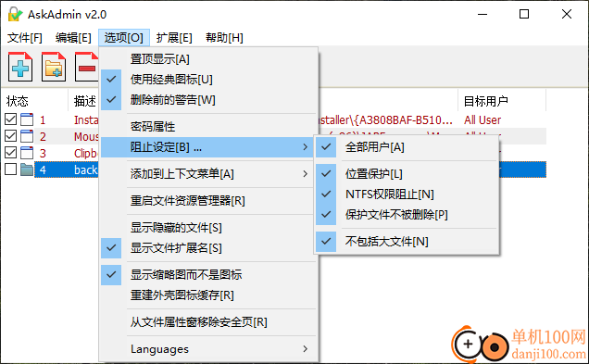Click the 目标用户 column header

[x=501, y=101]
